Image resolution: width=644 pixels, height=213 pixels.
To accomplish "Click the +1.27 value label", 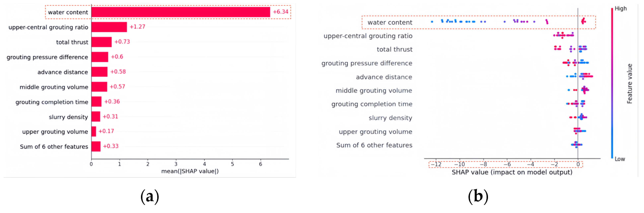I will tap(137, 27).
